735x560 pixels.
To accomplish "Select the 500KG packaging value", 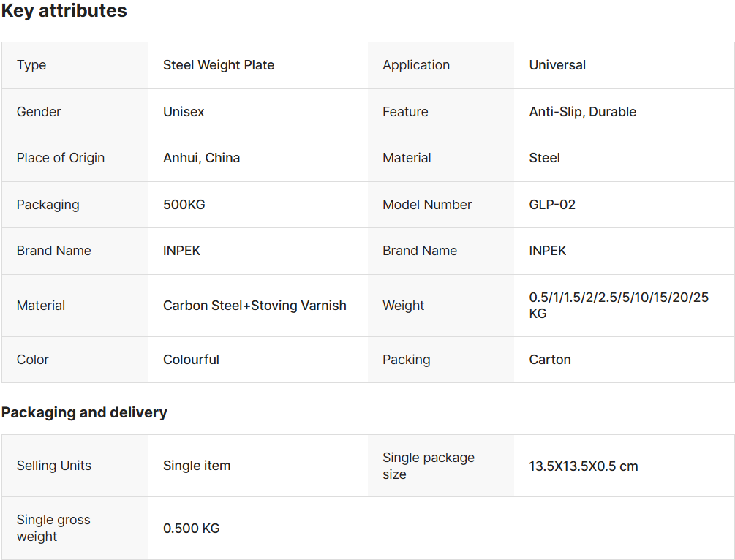I will pos(184,205).
